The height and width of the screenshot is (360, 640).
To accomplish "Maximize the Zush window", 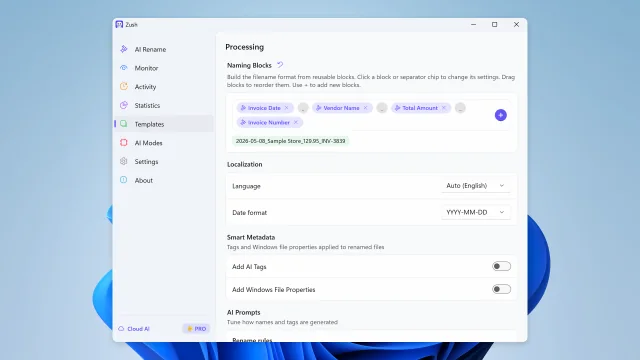I will pos(495,24).
